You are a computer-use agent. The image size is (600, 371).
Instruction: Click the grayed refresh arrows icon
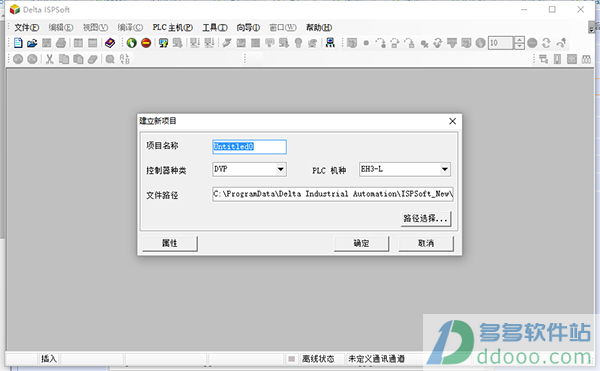(546, 43)
